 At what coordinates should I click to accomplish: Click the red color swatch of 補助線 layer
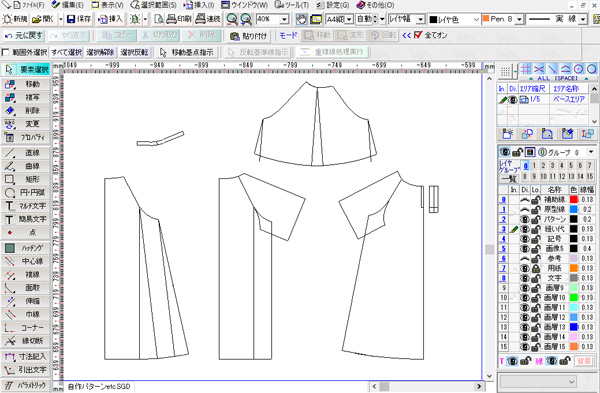(x=574, y=200)
